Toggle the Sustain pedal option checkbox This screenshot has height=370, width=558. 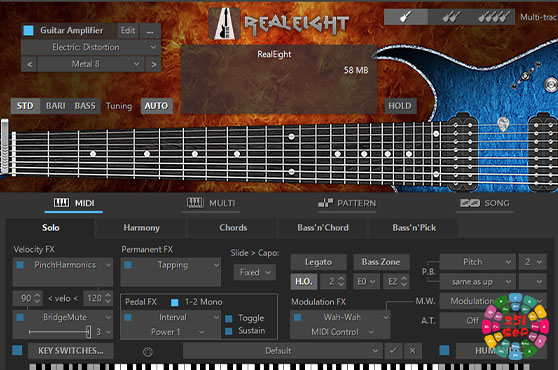(x=229, y=331)
